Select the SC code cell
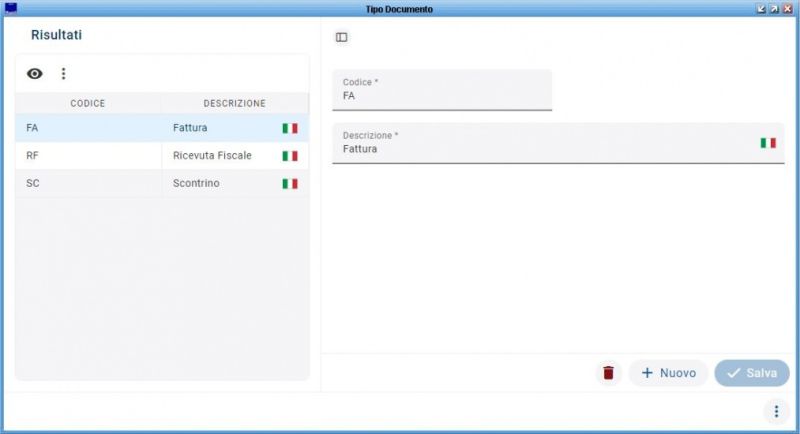Screen dimensions: 800x434 tap(89, 183)
